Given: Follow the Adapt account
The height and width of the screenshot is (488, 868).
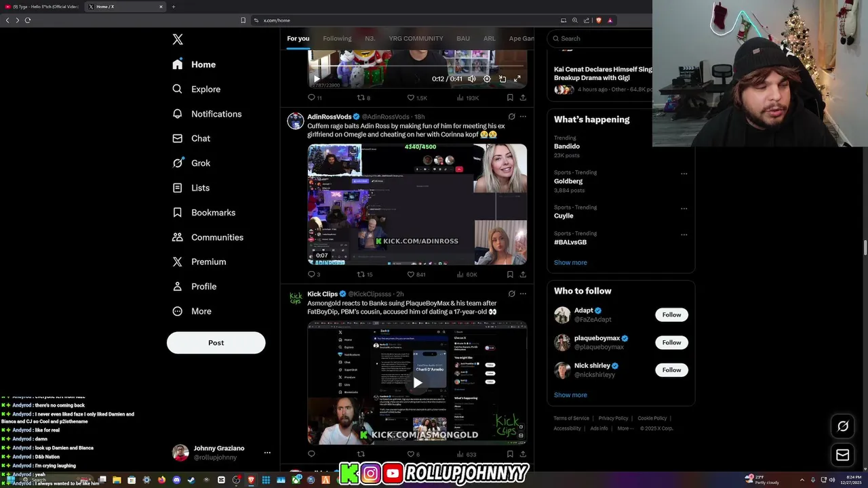Looking at the screenshot, I should tap(671, 314).
